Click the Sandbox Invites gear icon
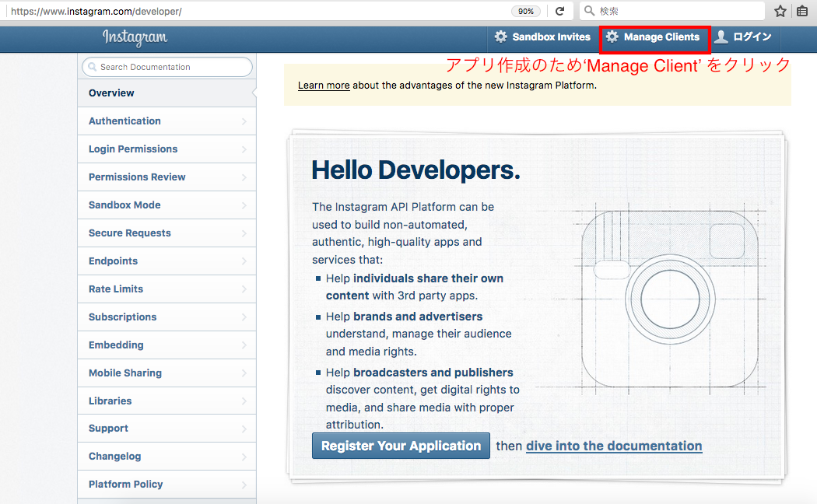This screenshot has height=504, width=817. click(501, 37)
